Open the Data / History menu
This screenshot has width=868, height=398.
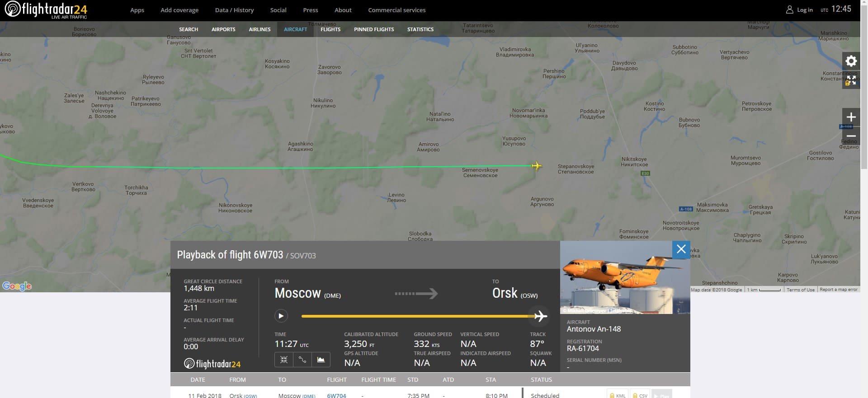(234, 10)
